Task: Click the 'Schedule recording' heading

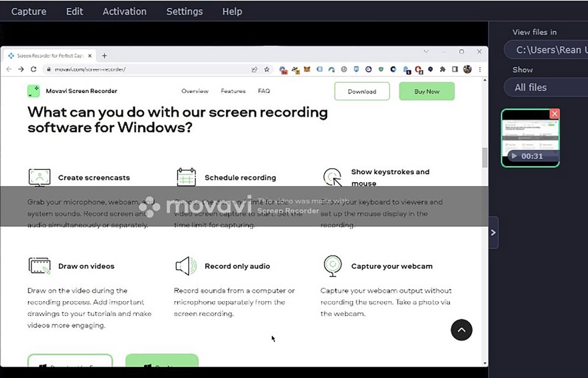Action: (x=240, y=177)
